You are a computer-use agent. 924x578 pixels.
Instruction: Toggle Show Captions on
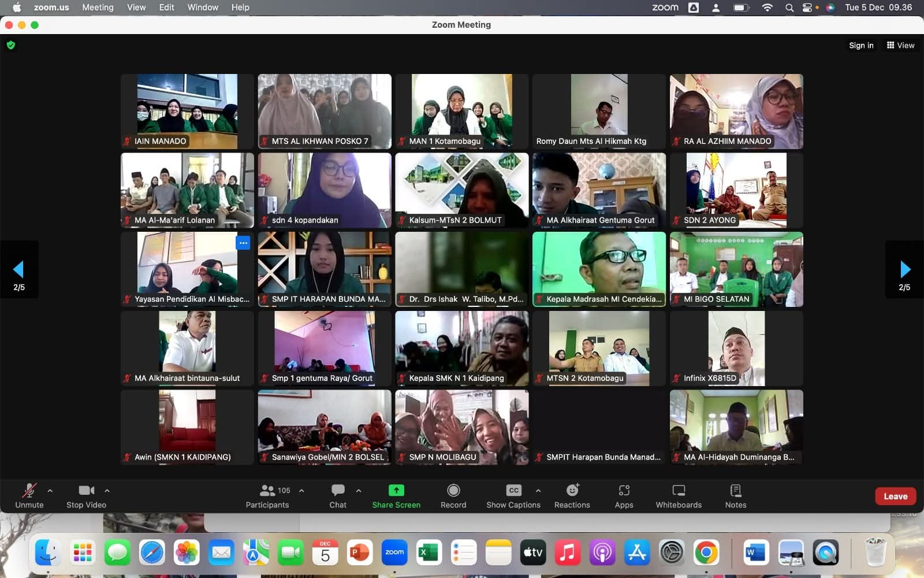pyautogui.click(x=513, y=496)
